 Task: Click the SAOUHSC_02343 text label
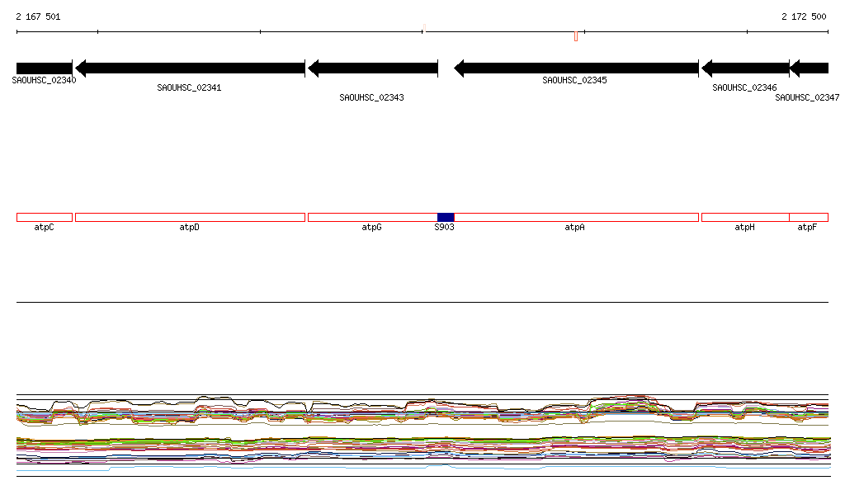pyautogui.click(x=371, y=97)
